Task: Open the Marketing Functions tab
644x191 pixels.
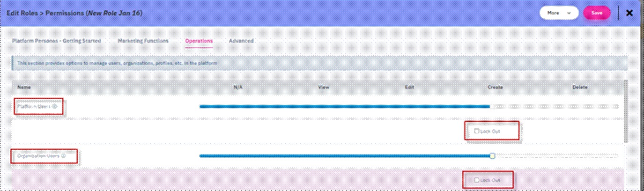Action: (143, 41)
